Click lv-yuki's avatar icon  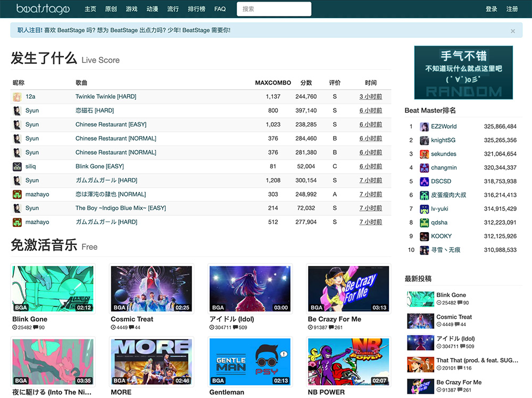(424, 209)
